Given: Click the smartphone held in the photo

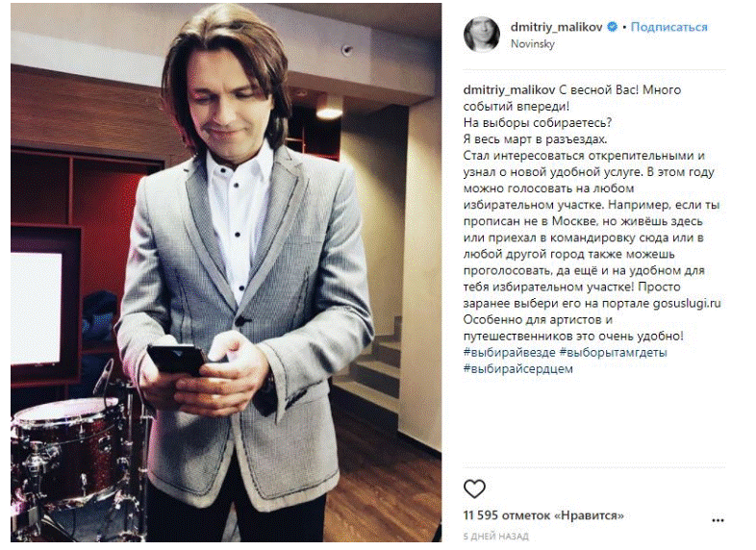Looking at the screenshot, I should click(x=178, y=359).
